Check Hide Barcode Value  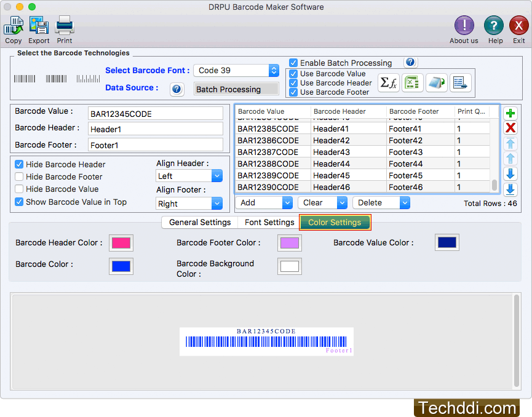(x=19, y=189)
